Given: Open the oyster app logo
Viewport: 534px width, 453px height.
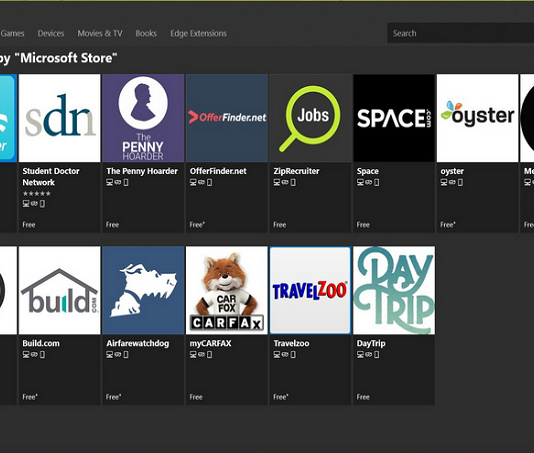Looking at the screenshot, I should [x=477, y=118].
